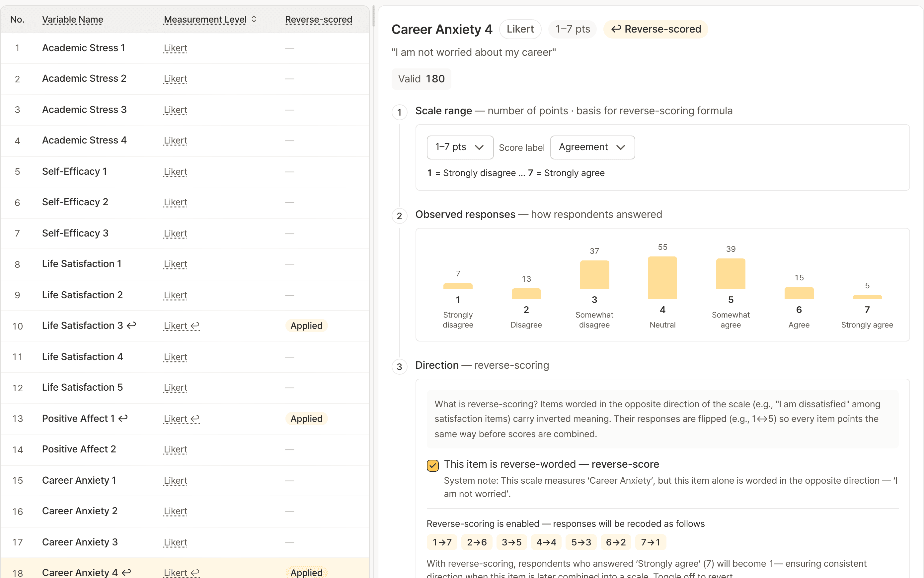This screenshot has height=578, width=924.
Task: Select the Life Satisfaction 1 row
Action: click(185, 264)
